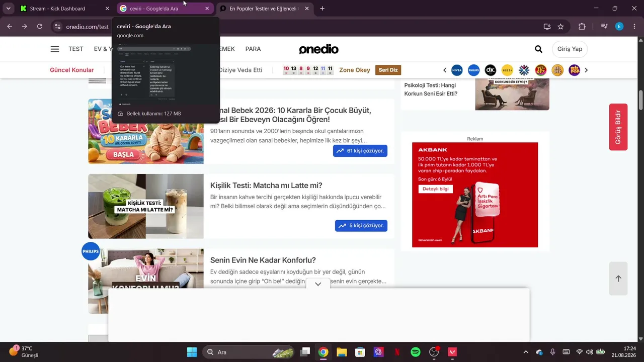Viewport: 644px width, 362px height.
Task: Open the tab search dropdown in Chrome
Action: [x=8, y=9]
